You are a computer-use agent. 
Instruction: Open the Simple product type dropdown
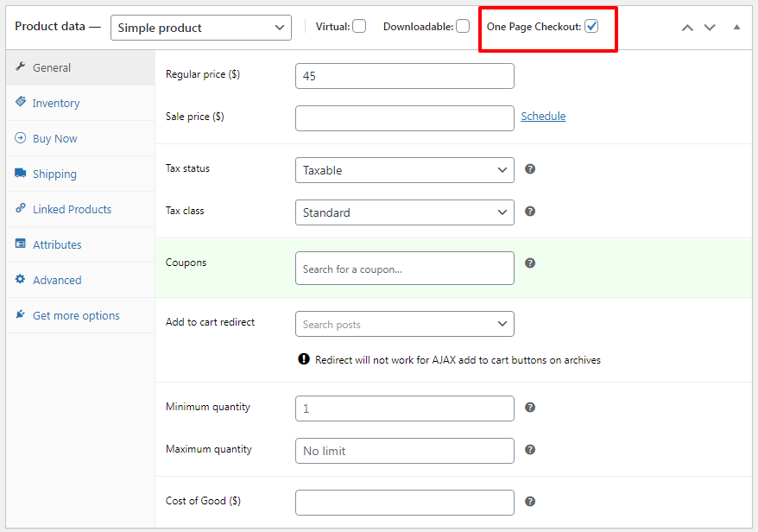(x=200, y=28)
